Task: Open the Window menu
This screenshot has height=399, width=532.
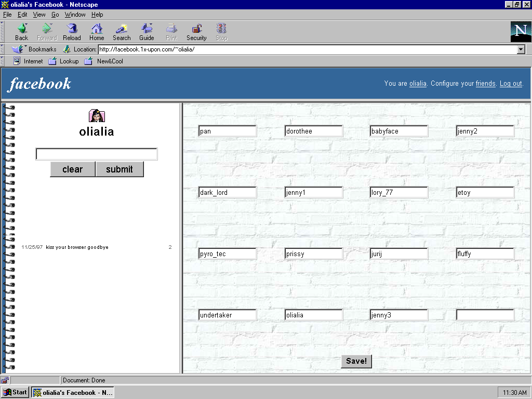Action: pyautogui.click(x=75, y=15)
